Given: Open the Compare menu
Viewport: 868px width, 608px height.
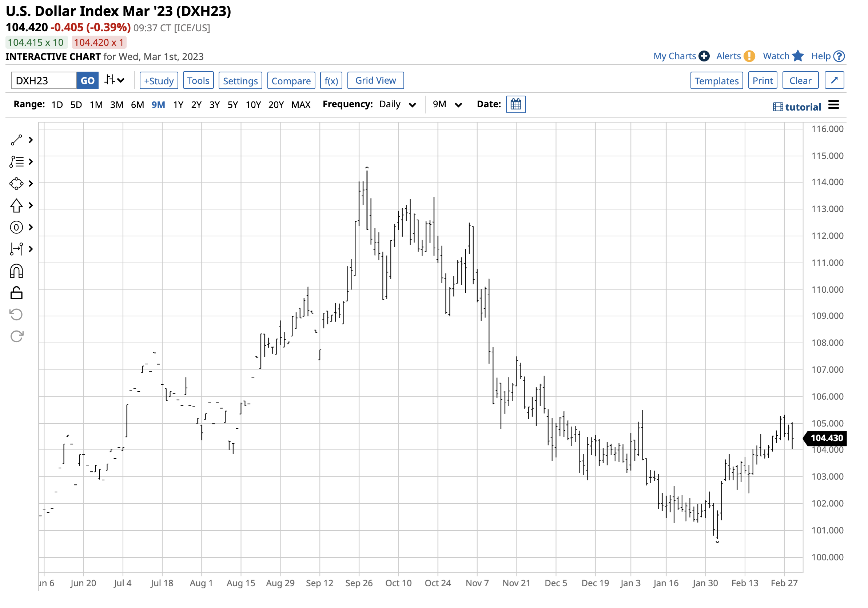Looking at the screenshot, I should point(291,80).
